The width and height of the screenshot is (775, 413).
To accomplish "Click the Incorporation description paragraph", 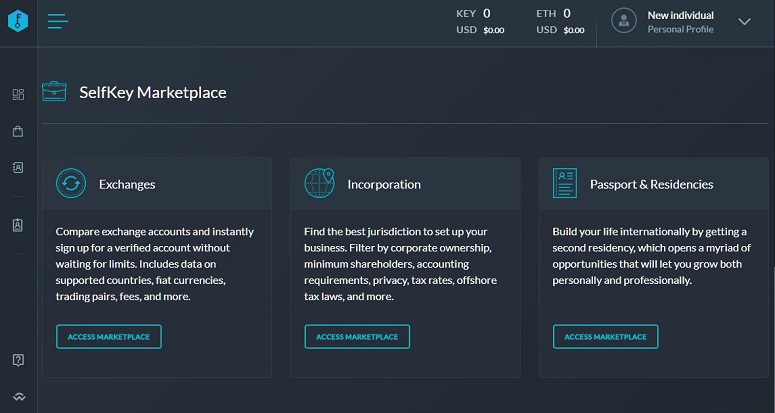I will (x=401, y=264).
